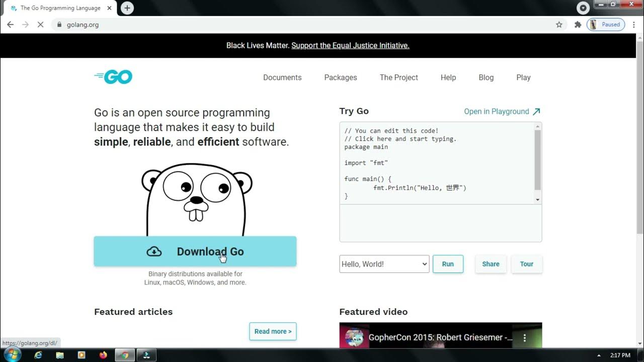This screenshot has width=644, height=362.
Task: Launch Firefox from the taskbar
Action: click(x=103, y=355)
